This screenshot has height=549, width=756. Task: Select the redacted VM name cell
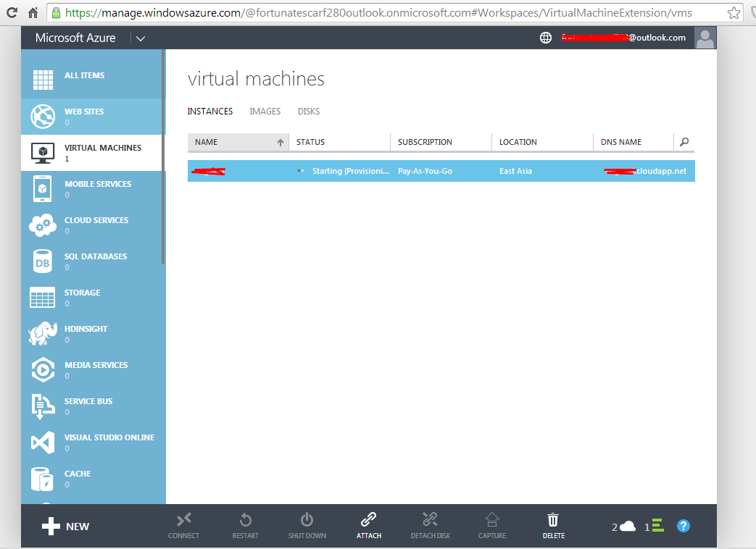[238, 171]
